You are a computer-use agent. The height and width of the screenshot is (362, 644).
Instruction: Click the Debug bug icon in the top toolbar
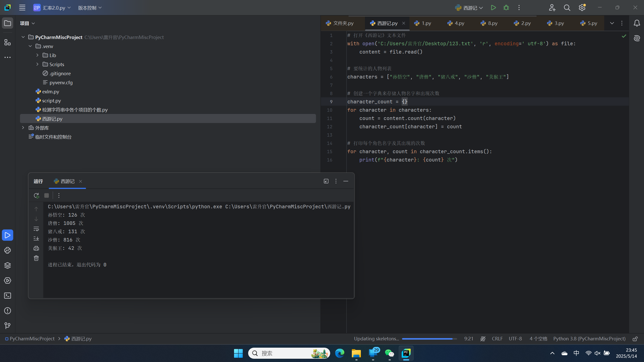click(x=506, y=8)
